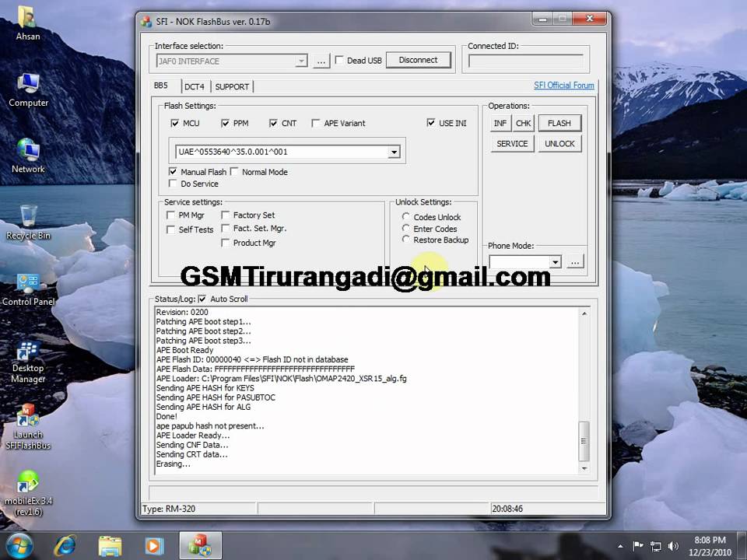Image resolution: width=747 pixels, height=560 pixels.
Task: Click the INF operation button
Action: click(500, 123)
